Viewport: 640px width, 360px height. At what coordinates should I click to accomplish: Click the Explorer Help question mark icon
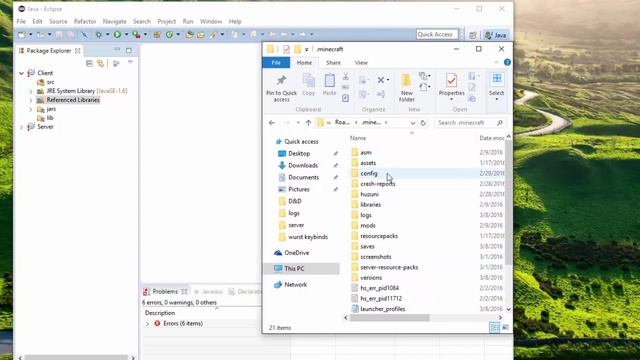[x=507, y=62]
